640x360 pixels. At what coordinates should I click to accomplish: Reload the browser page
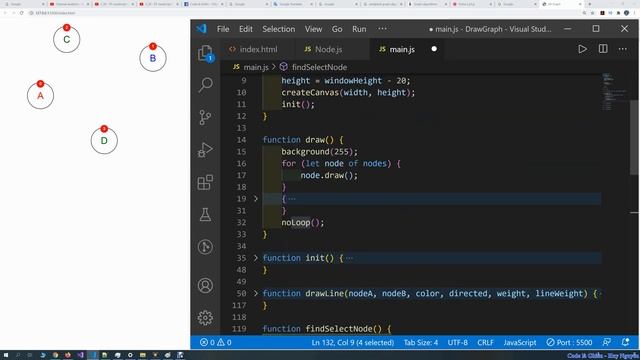(22, 13)
